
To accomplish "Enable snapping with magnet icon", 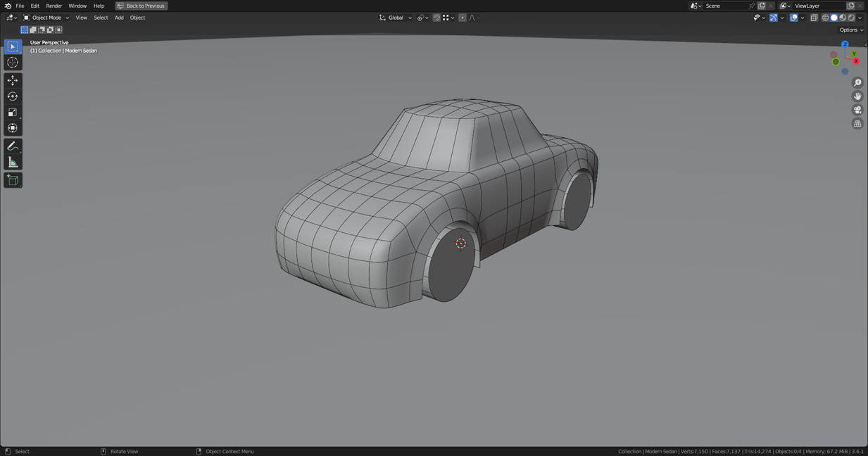I will 436,18.
